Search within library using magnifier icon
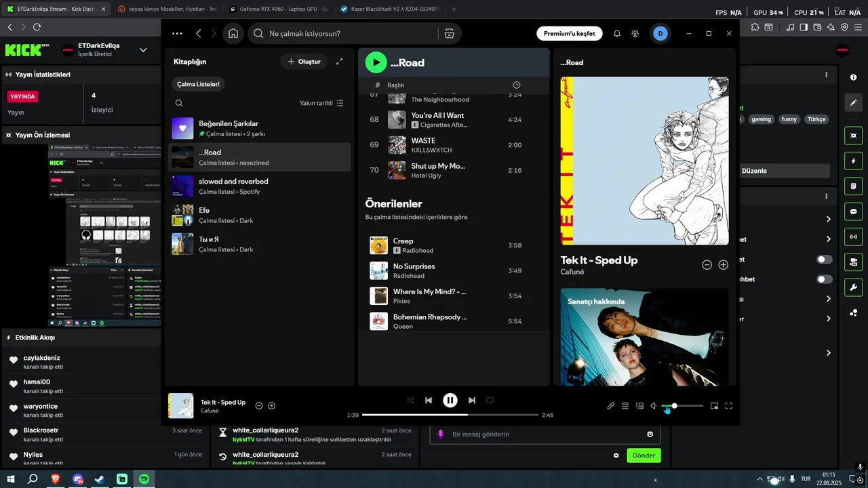This screenshot has width=868, height=488. click(179, 103)
